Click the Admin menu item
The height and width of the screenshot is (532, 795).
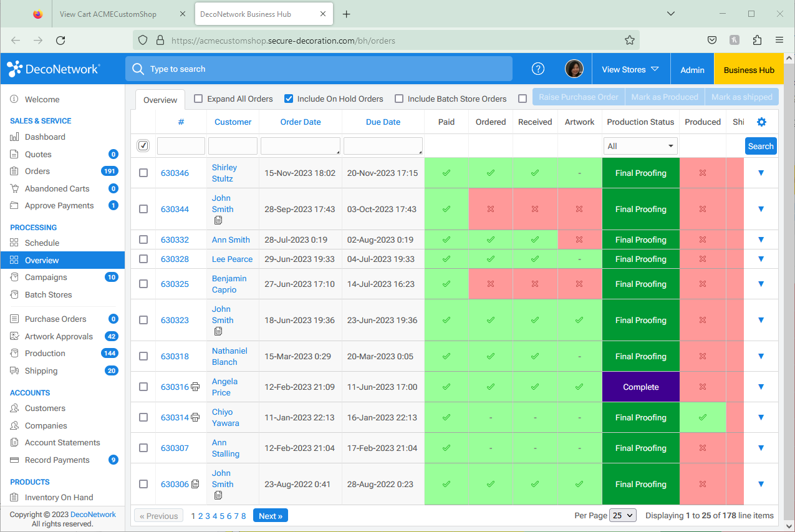(692, 69)
